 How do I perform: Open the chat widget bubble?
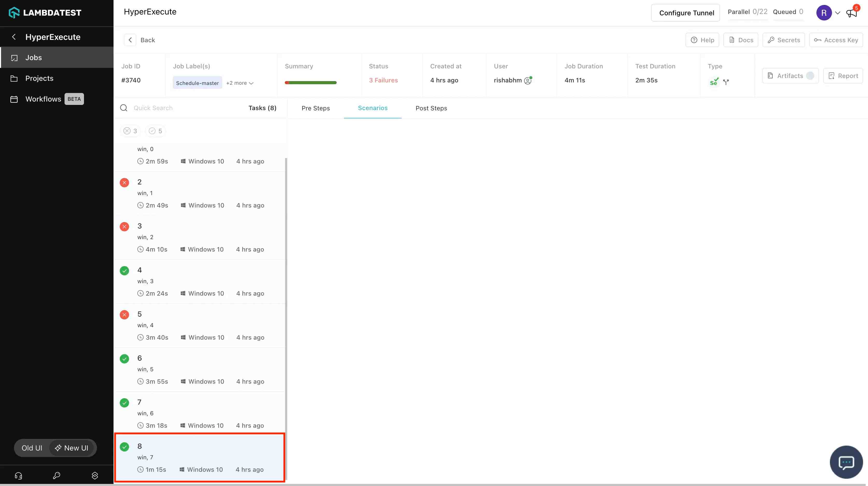(x=846, y=462)
